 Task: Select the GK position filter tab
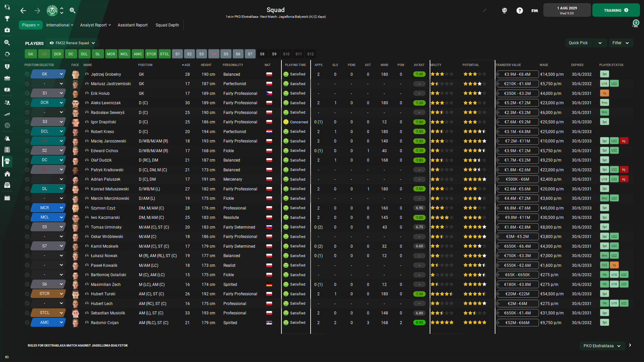tap(30, 54)
